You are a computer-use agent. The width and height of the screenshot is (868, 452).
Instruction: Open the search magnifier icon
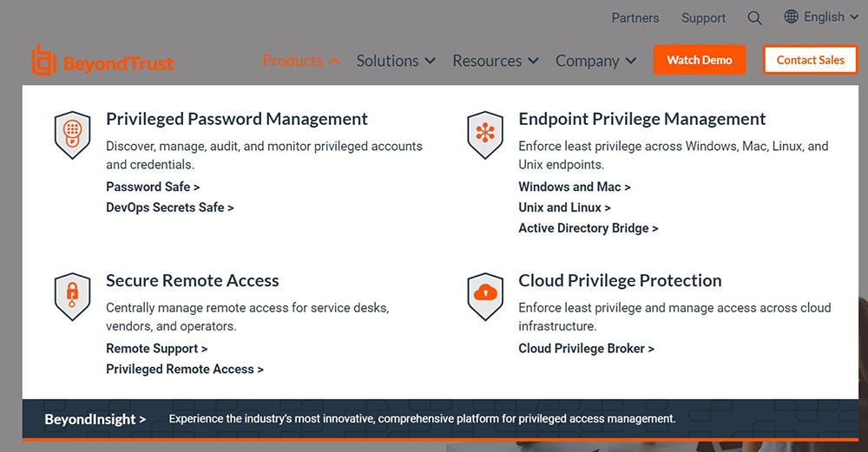tap(754, 18)
